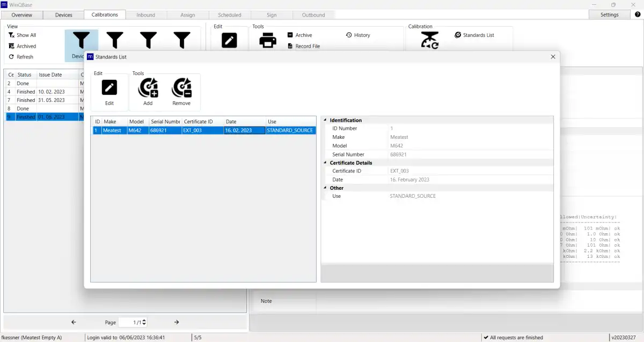Select the highlighted Device filter funnel
The height and width of the screenshot is (342, 644).
(x=81, y=41)
